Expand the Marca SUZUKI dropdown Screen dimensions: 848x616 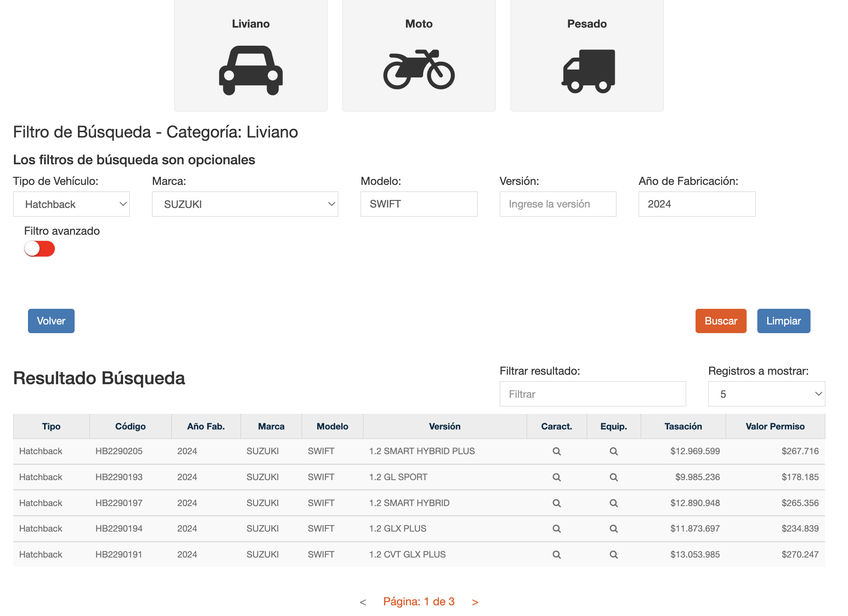point(245,204)
